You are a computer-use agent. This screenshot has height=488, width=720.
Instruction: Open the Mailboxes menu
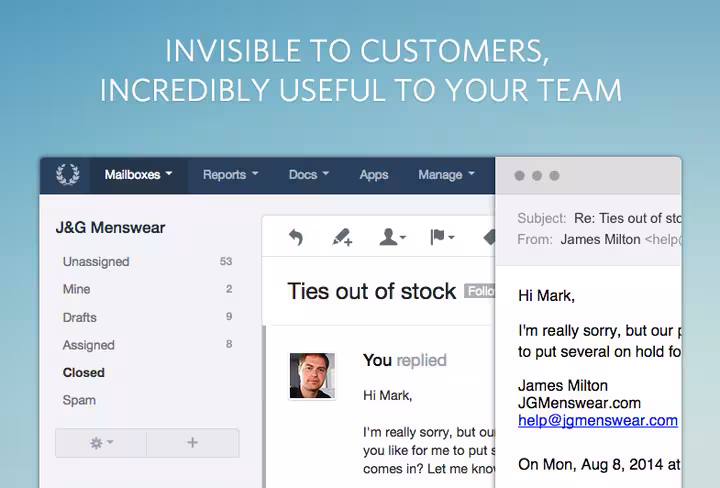point(138,175)
